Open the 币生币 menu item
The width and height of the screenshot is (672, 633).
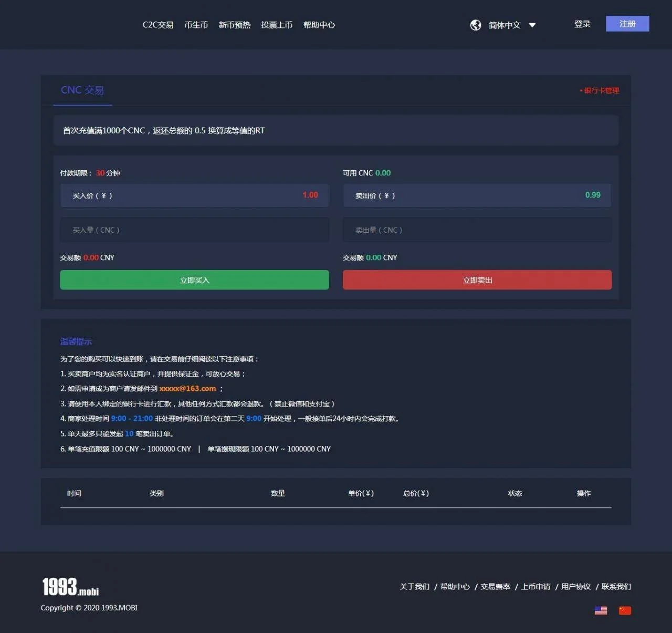(196, 25)
